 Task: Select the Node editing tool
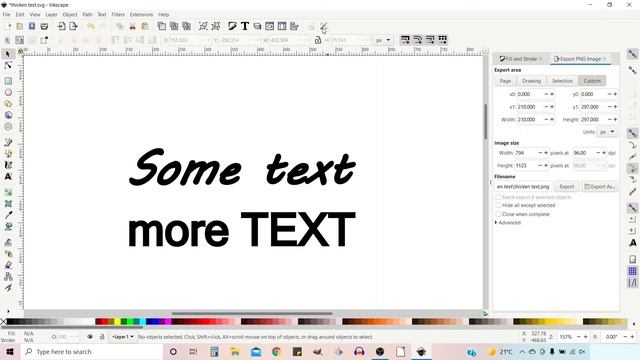pos(8,65)
